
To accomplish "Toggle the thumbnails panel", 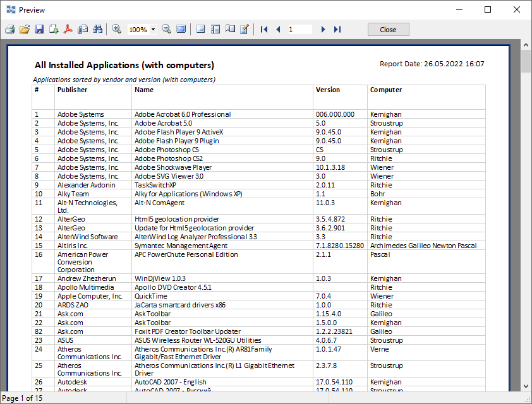I will point(215,29).
